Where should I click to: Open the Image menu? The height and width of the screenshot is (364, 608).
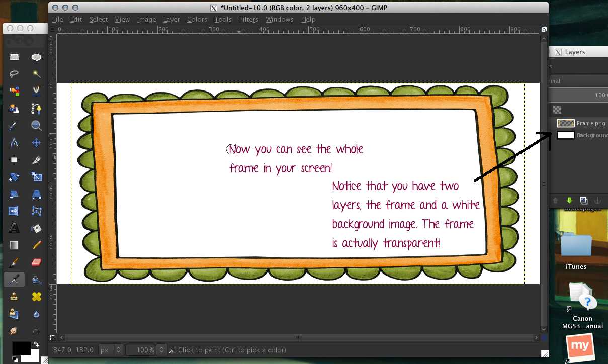point(146,19)
